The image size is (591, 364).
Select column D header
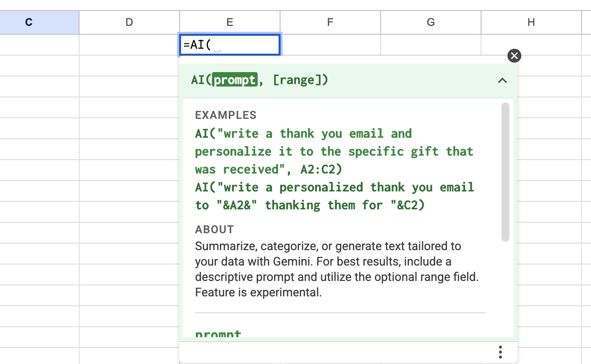pos(129,22)
